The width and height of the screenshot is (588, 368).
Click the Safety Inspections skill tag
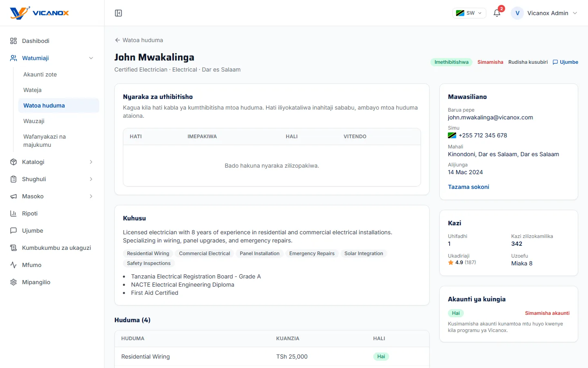tap(149, 263)
